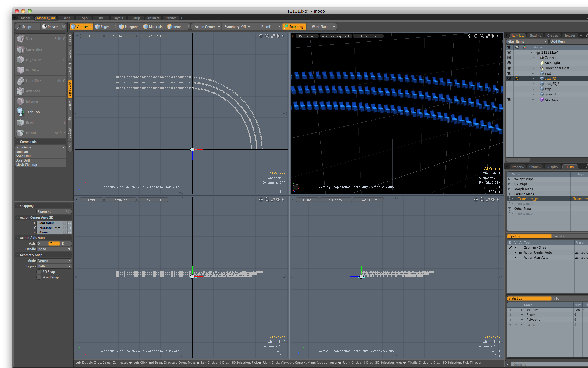Viewport: 588px width, 368px height.
Task: Click the Edges selection mode icon
Action: 97,27
